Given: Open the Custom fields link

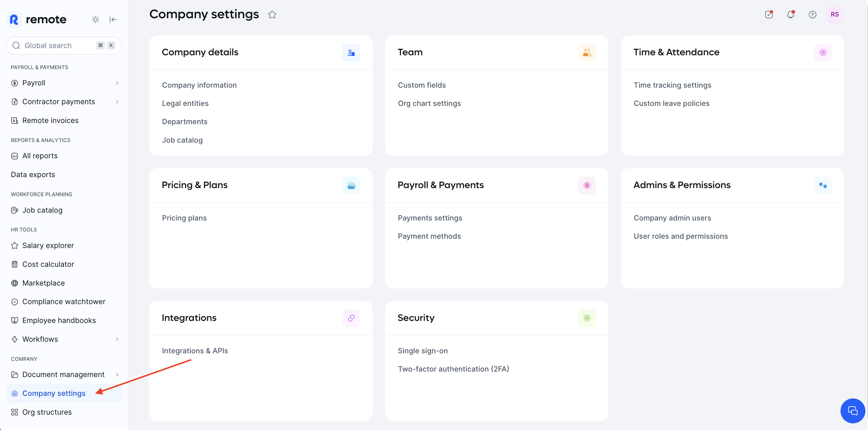Looking at the screenshot, I should coord(422,85).
